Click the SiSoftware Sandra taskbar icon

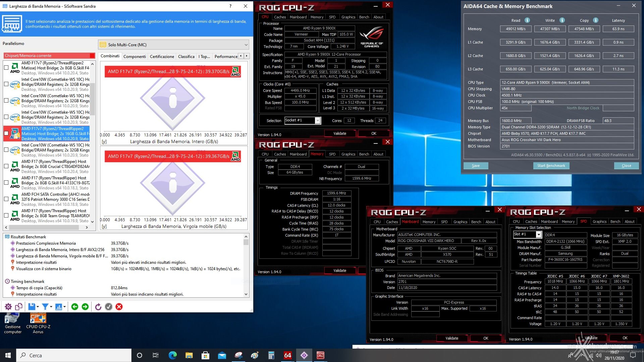[304, 355]
